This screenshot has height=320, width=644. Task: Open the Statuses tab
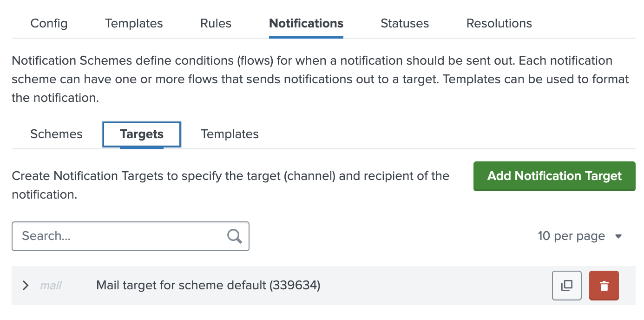405,23
